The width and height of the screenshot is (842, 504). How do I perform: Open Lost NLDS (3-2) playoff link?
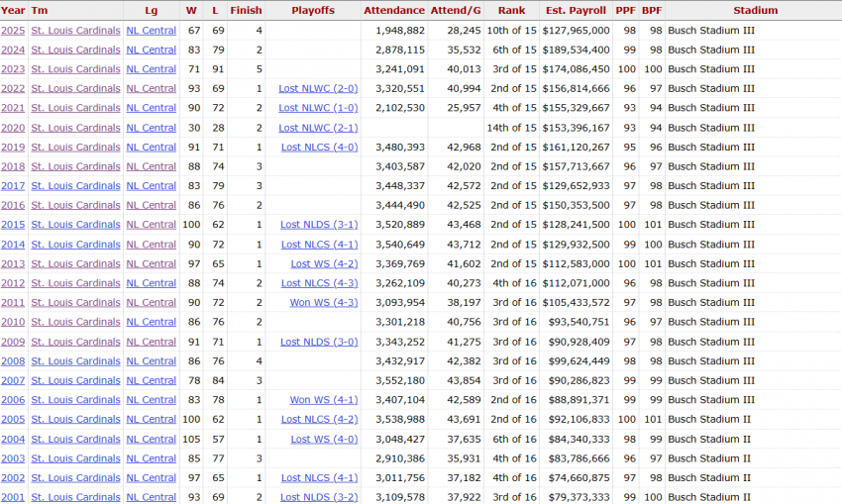319,497
